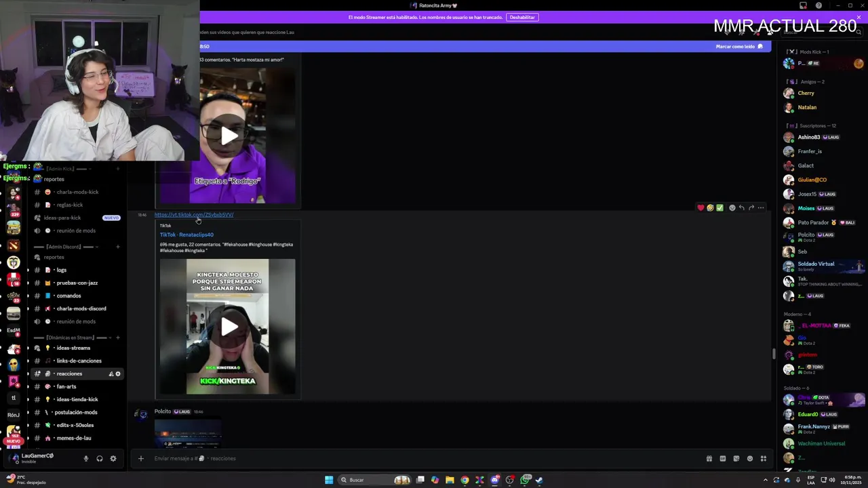Click the invite people icon on reacciones channel
The image size is (868, 488).
[x=111, y=373]
